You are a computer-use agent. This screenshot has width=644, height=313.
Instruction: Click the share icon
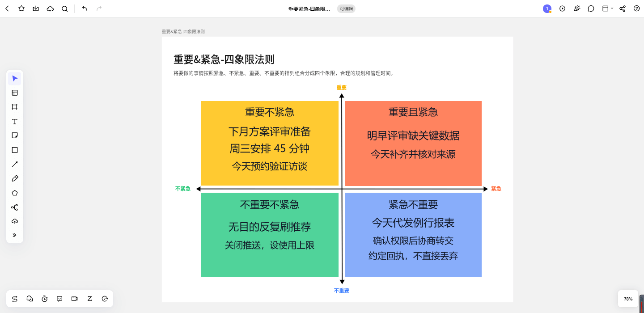(x=623, y=8)
